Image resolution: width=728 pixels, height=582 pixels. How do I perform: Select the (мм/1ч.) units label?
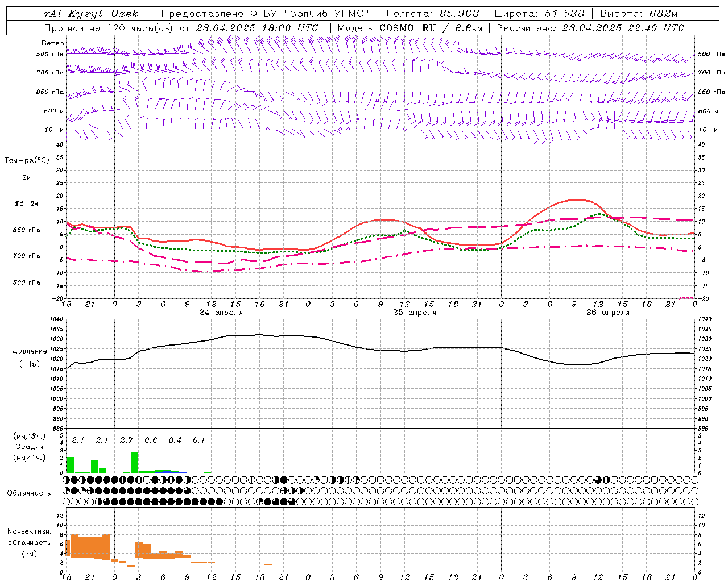[28, 458]
